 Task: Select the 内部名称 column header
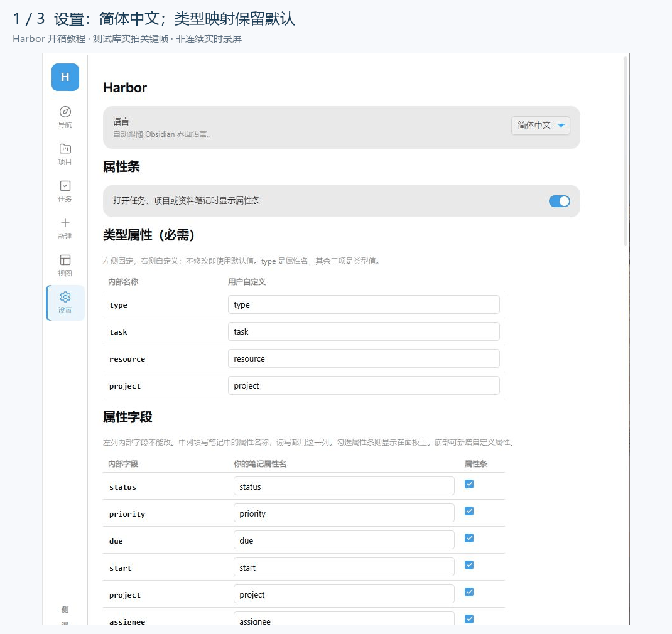[x=123, y=282]
